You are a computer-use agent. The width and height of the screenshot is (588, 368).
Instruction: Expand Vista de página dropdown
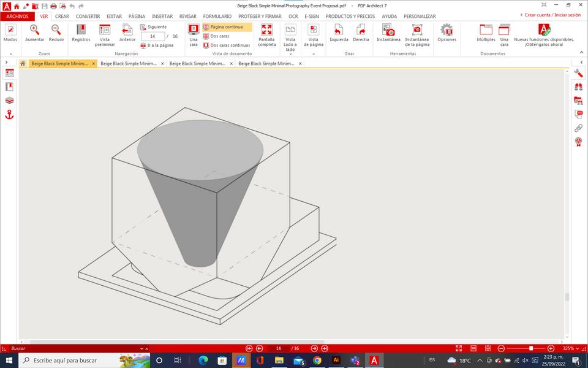click(314, 54)
